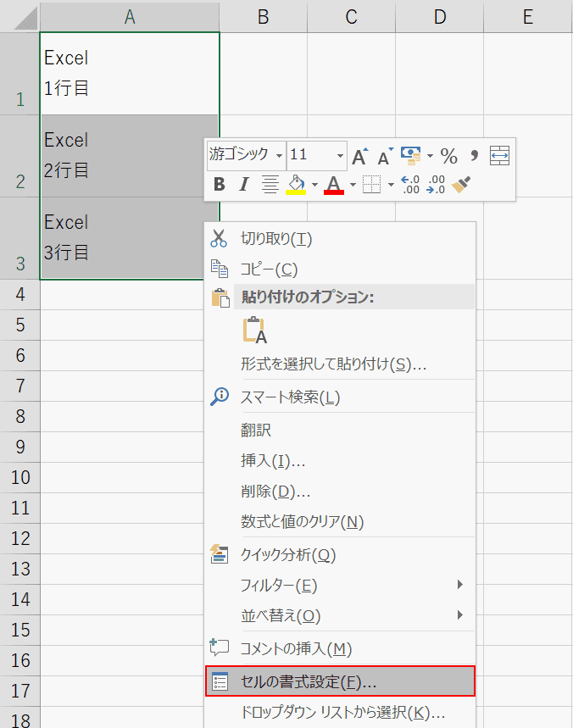This screenshot has width=573, height=728.
Task: Select column A header
Action: (130, 17)
